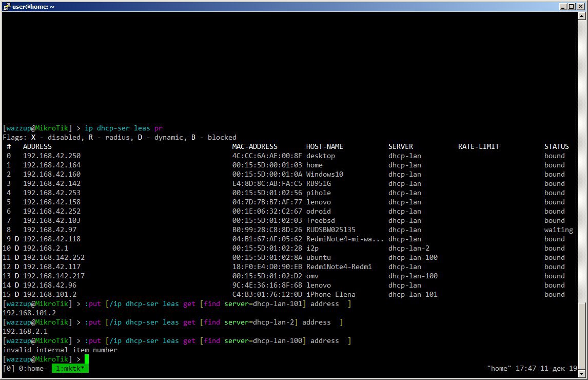Click the SERVER column header
The image size is (588, 380).
[401, 146]
